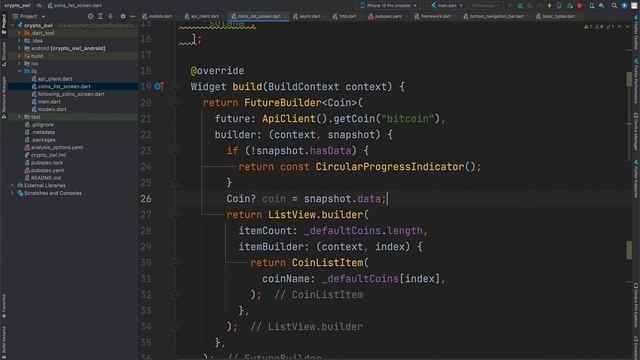Open models.dart in project tree

click(52, 109)
